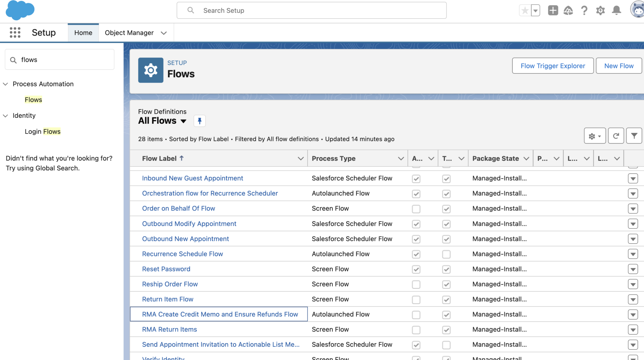The width and height of the screenshot is (644, 360).
Task: Open the Salesforce App Launcher waffle icon
Action: [15, 32]
